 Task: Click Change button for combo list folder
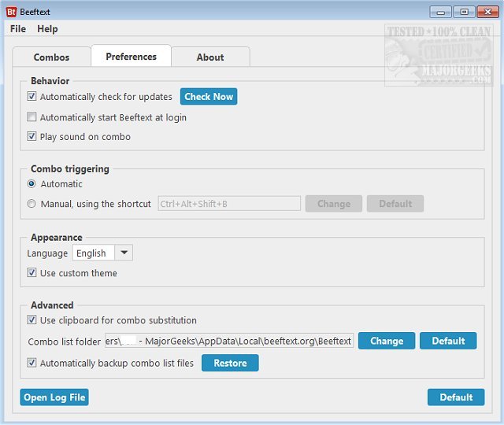tap(387, 341)
